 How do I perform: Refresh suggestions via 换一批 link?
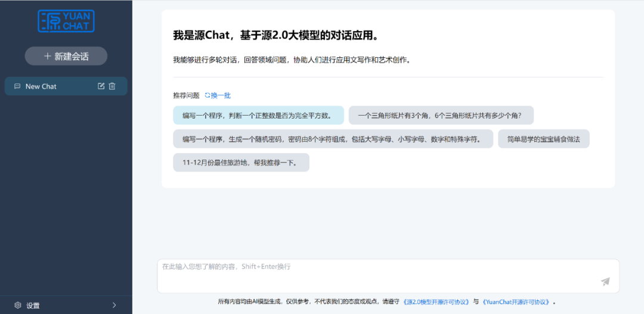click(x=221, y=96)
